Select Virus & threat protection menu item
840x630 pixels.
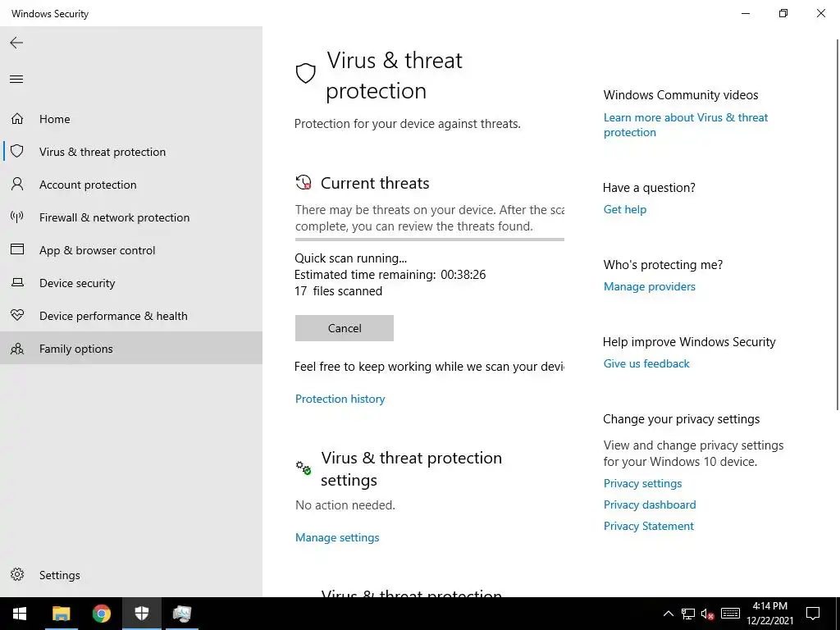tap(131, 152)
